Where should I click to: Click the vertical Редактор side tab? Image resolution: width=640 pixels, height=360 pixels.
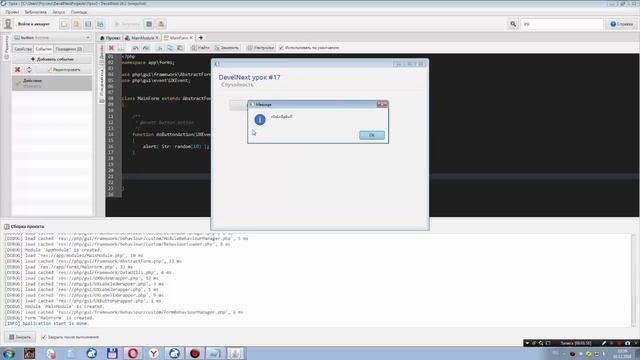pyautogui.click(x=6, y=47)
